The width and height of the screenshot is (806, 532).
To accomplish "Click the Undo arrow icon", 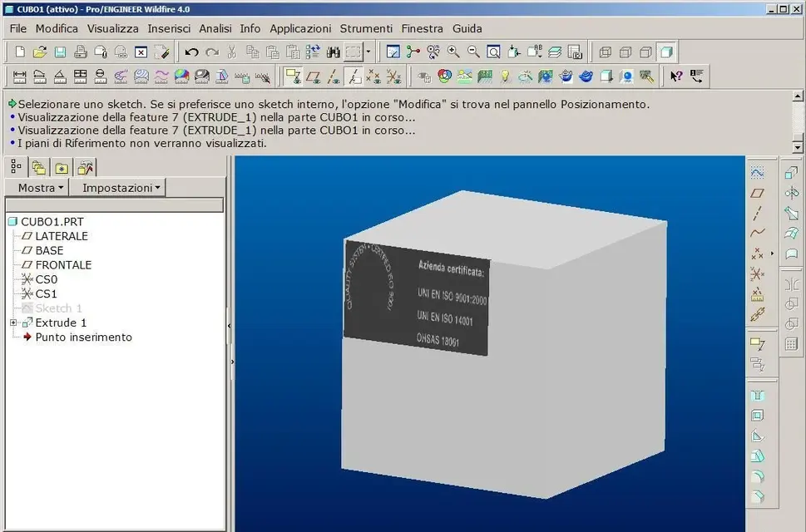I will tap(191, 52).
